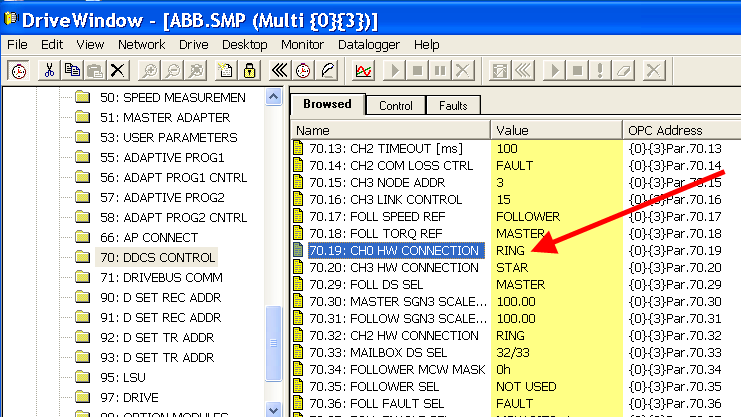Click the clock icon at toolbar start

pyautogui.click(x=18, y=70)
